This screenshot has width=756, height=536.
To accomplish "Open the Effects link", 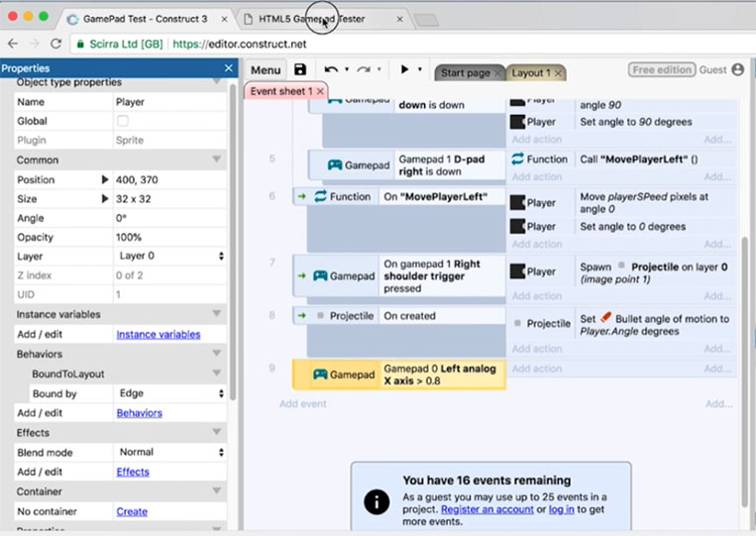I will pyautogui.click(x=133, y=472).
